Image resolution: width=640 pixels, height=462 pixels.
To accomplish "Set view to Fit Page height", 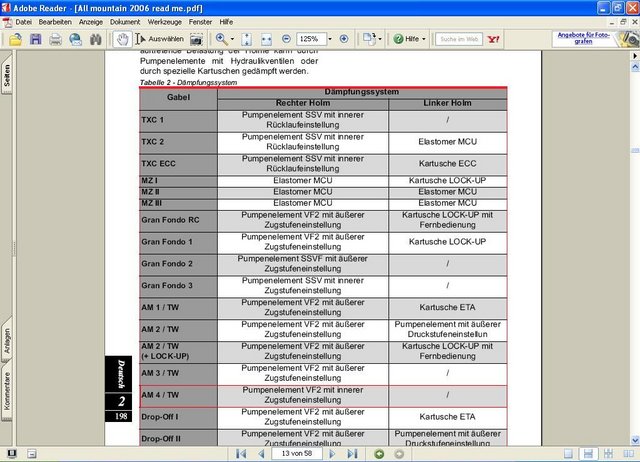I will 247,39.
